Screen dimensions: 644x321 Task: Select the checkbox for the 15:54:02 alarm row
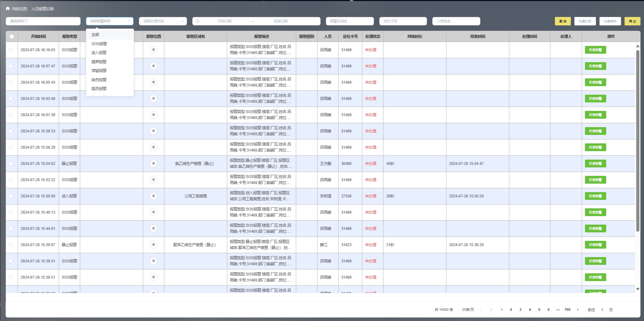click(x=11, y=164)
